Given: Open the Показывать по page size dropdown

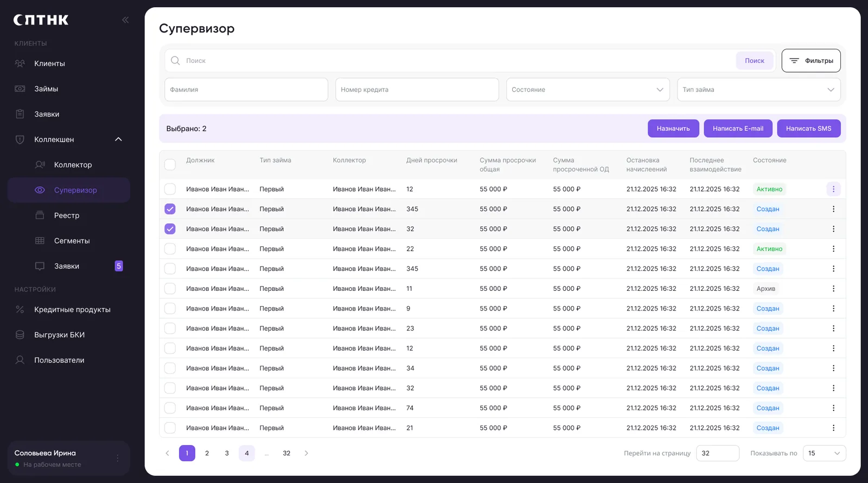Looking at the screenshot, I should [x=824, y=453].
